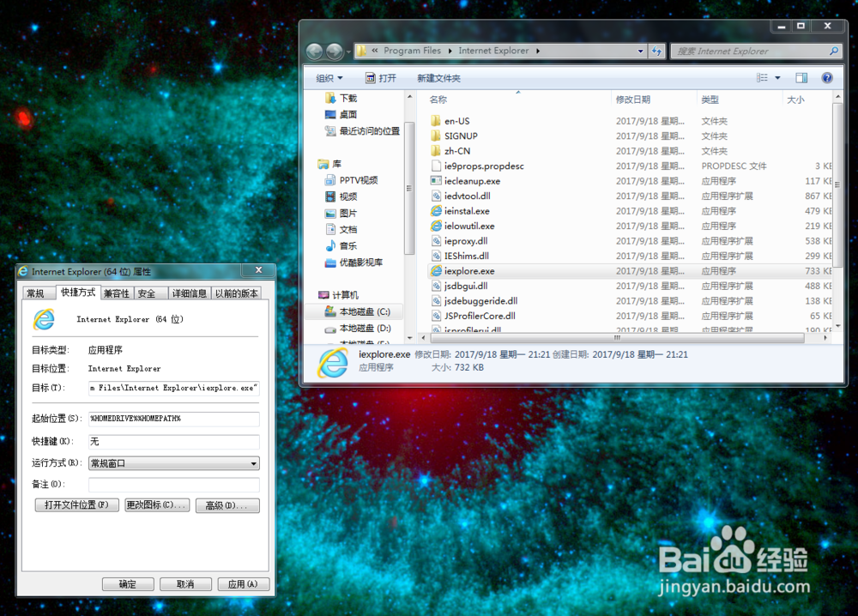This screenshot has width=858, height=616.
Task: Toggle the preview pane icon
Action: (x=801, y=78)
